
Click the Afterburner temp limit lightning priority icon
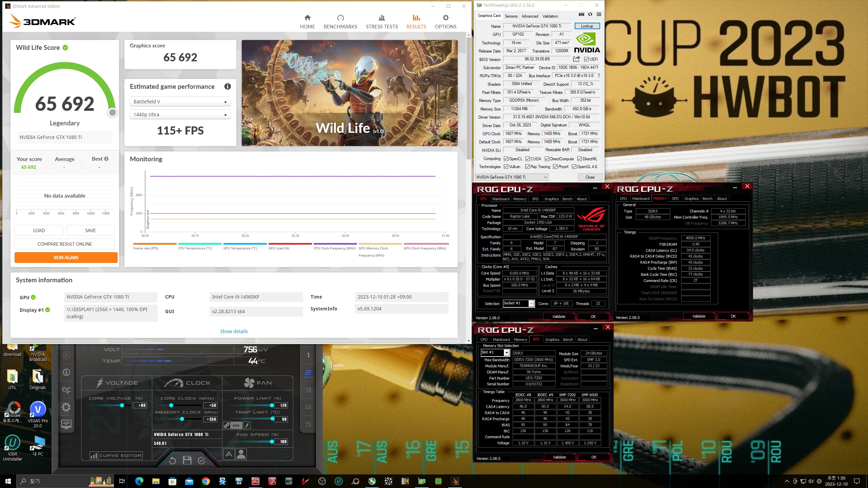click(247, 425)
